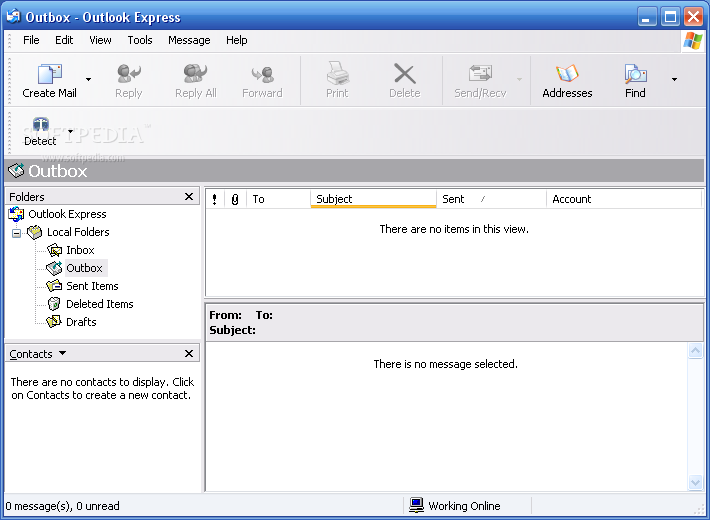This screenshot has width=710, height=520.
Task: Close the Folders pane
Action: (x=189, y=197)
